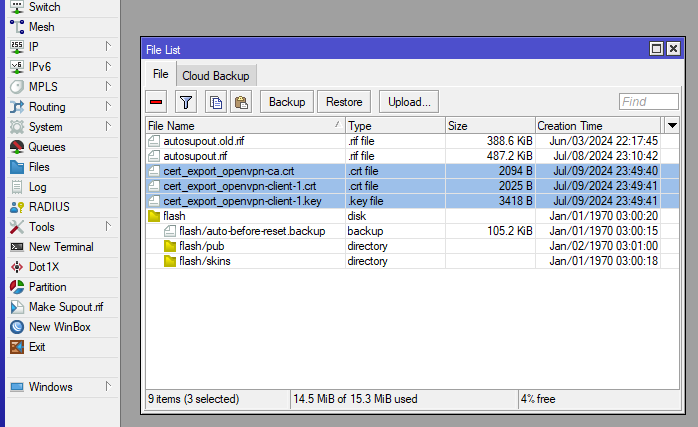The image size is (698, 427).
Task: Click Make Supout.rif in sidebar
Action: [69, 307]
